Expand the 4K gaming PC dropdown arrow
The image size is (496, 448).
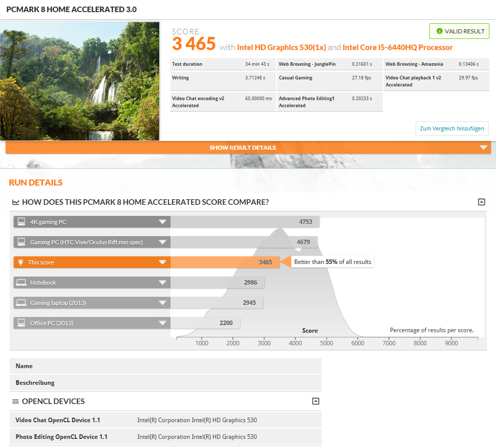point(162,222)
